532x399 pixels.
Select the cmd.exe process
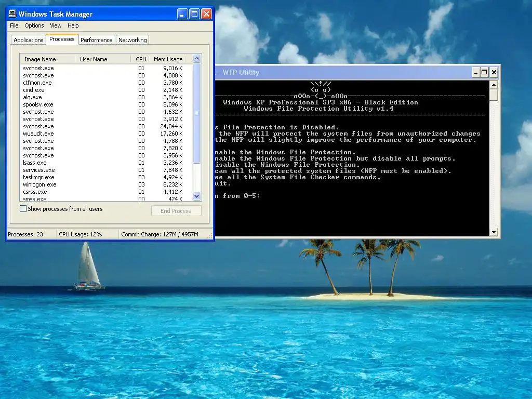[x=106, y=90]
